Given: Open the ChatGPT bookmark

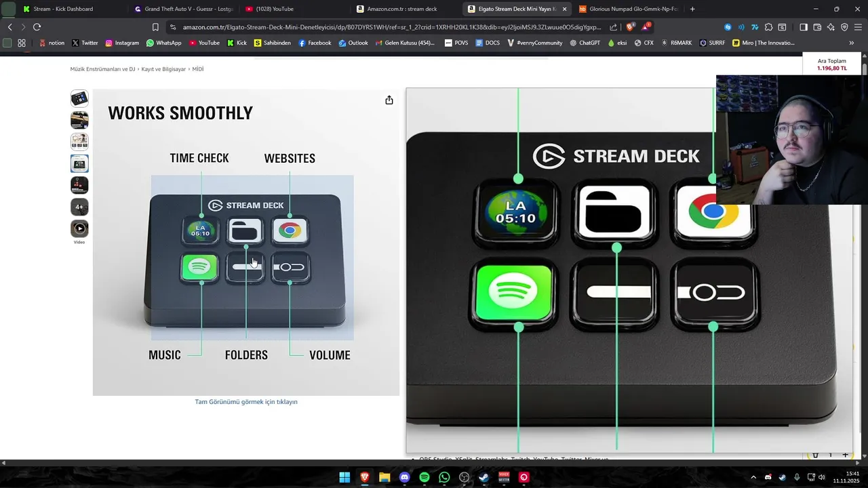Looking at the screenshot, I should [585, 43].
